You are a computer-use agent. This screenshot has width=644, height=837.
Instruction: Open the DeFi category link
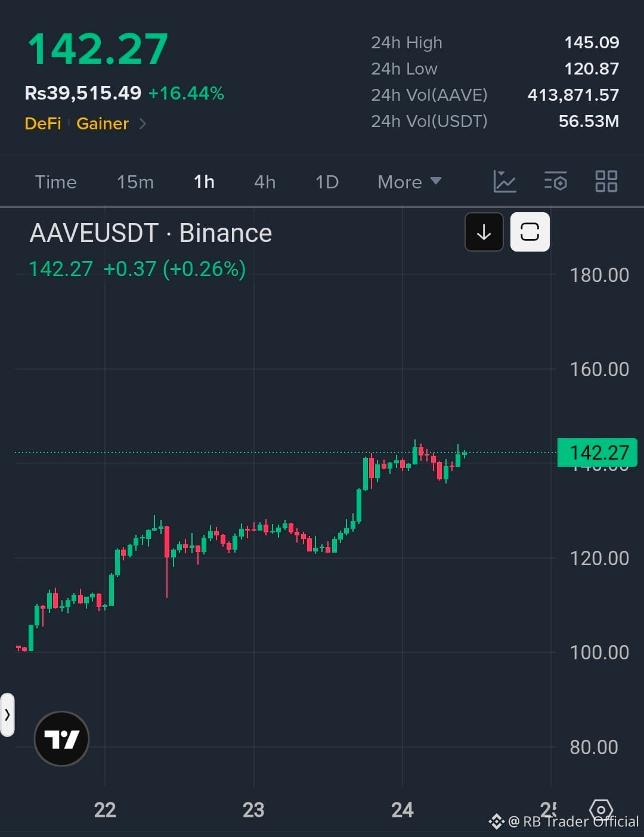click(43, 123)
